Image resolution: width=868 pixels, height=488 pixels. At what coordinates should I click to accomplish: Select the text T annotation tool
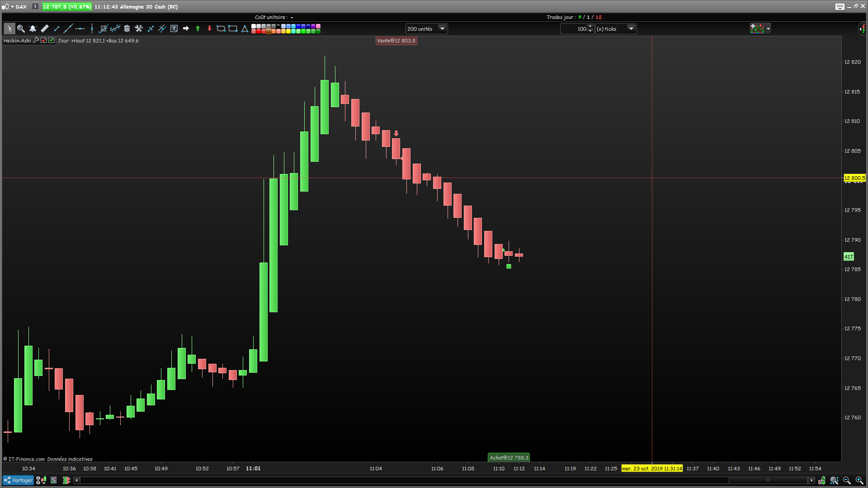tap(174, 28)
